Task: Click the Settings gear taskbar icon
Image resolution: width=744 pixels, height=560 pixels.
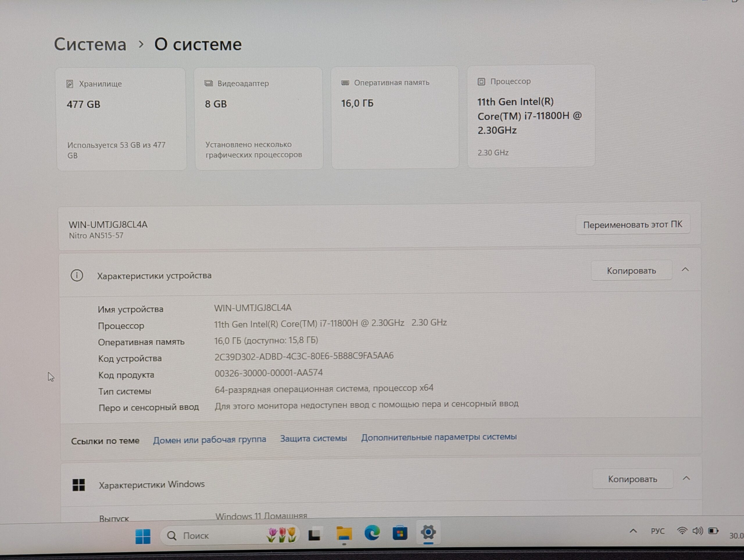Action: [x=428, y=532]
